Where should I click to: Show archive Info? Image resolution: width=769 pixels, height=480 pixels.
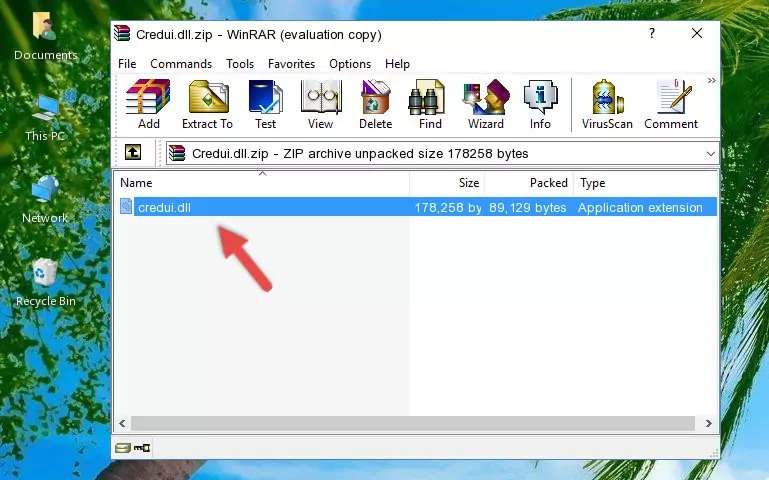tap(540, 104)
